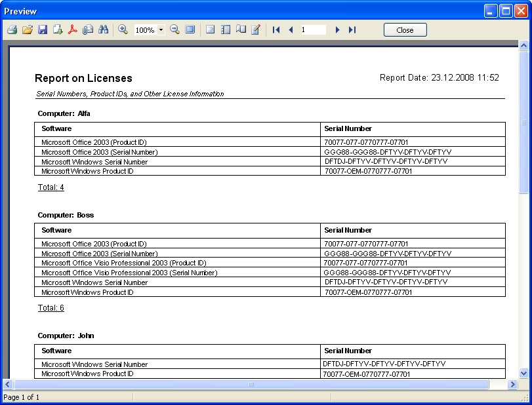Screen dimensions: 532x405
Task: Click the 'Computer: Boss' heading
Action: (x=66, y=215)
